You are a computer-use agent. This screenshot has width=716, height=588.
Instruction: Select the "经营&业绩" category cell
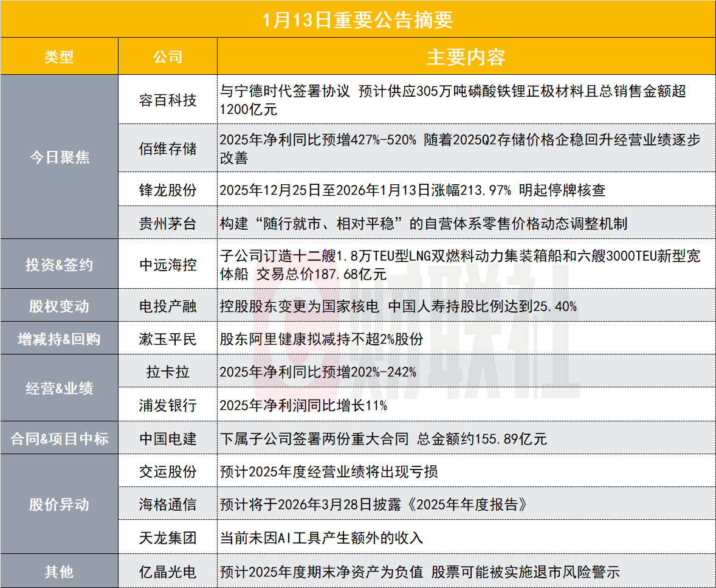coord(60,389)
